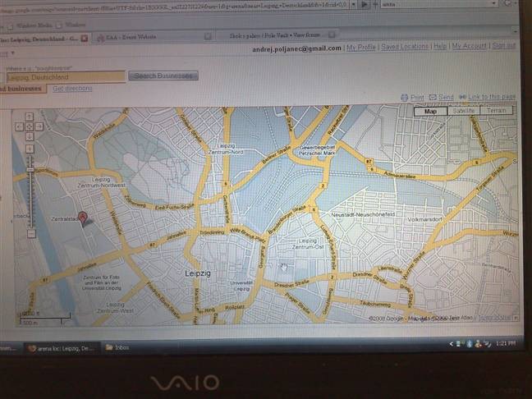
Task: Click the Print link
Action: click(x=417, y=98)
